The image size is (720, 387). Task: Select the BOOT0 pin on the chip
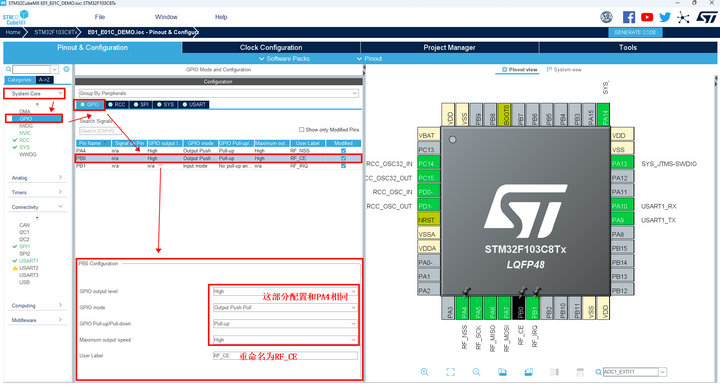(506, 114)
